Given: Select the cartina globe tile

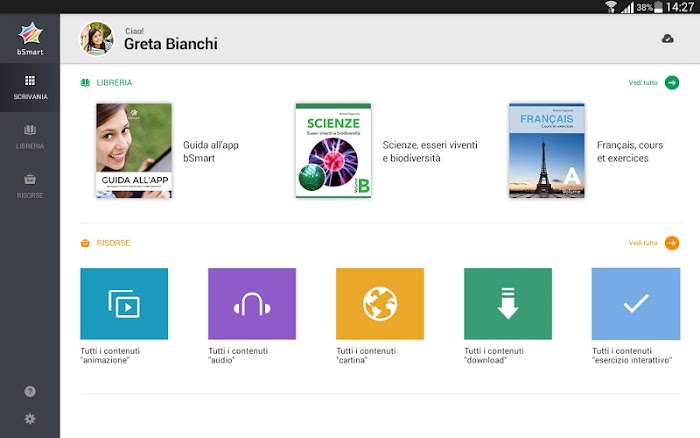Looking at the screenshot, I should (x=380, y=304).
